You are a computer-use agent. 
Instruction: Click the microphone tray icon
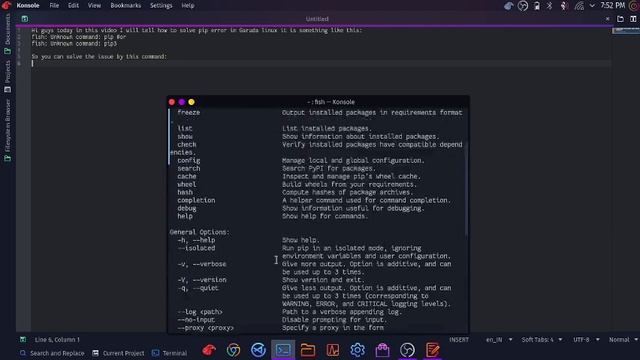tap(564, 6)
